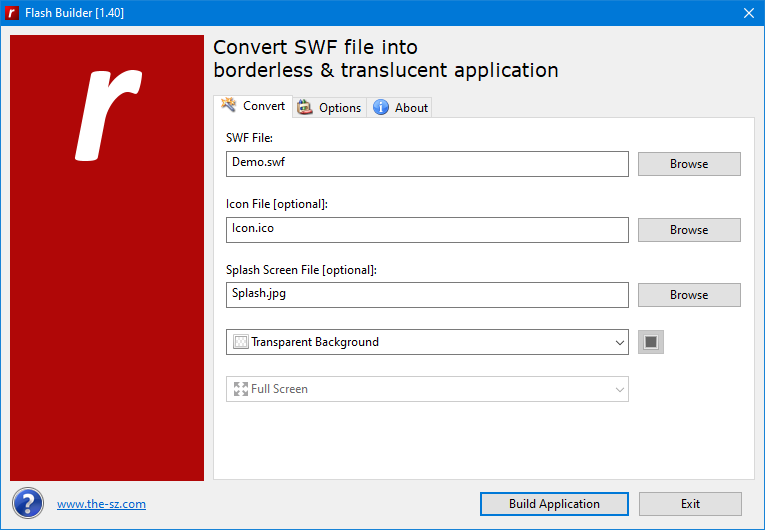Image resolution: width=765 pixels, height=530 pixels.
Task: Expand the Full Screen dropdown
Action: coord(427,389)
